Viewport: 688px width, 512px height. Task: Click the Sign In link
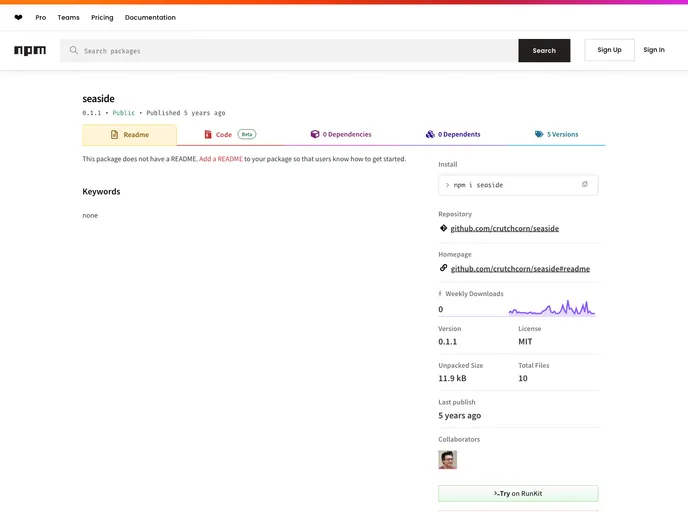click(x=654, y=50)
